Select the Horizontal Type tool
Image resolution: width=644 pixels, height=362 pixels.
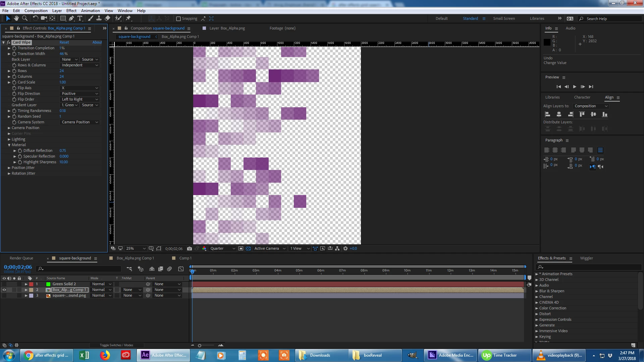(x=80, y=18)
